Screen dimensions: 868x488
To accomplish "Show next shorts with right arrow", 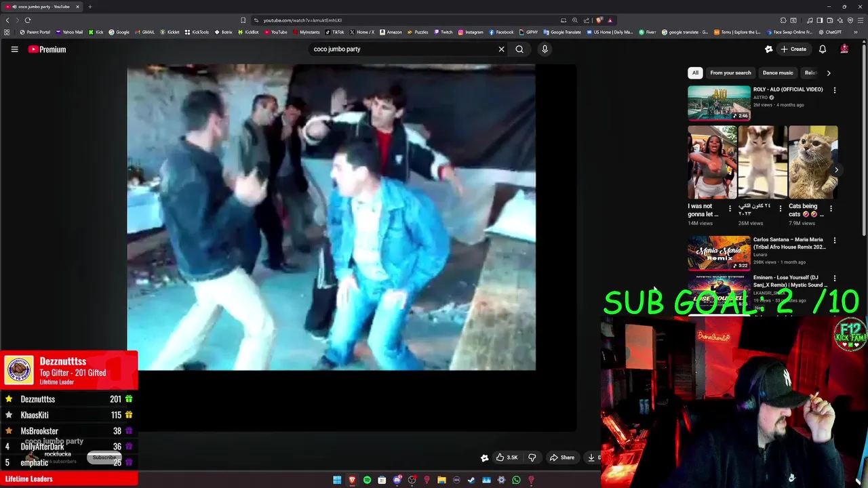I will pyautogui.click(x=836, y=170).
